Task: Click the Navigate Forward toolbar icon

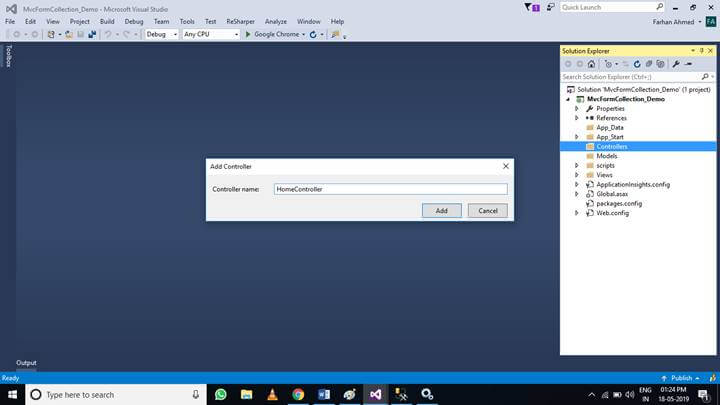Action: (x=34, y=34)
